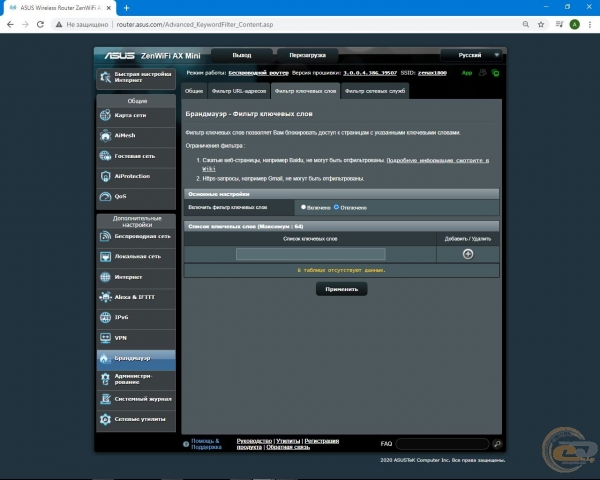The image size is (600, 480).
Task: Switch to the Фильтр URL-адресов tab
Action: pyautogui.click(x=239, y=91)
